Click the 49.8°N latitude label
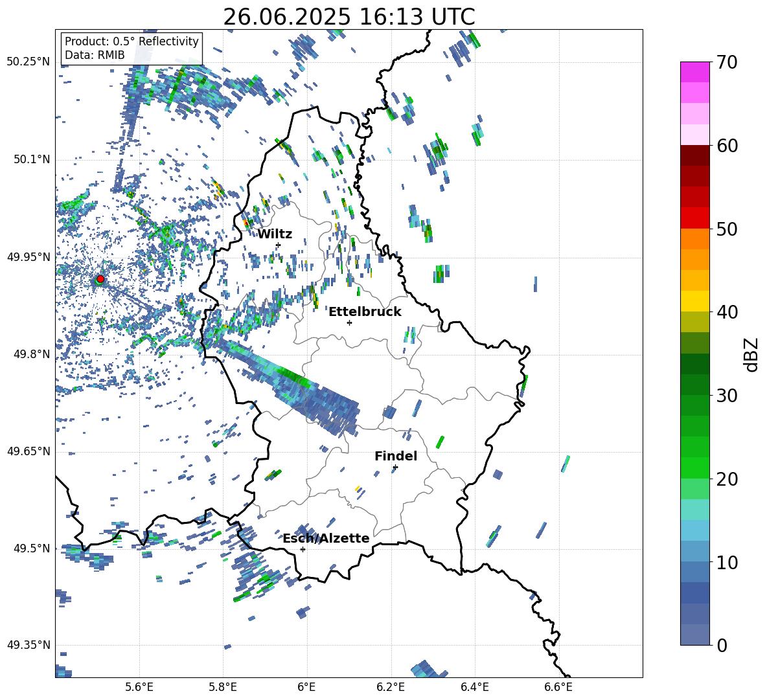Screen dimensions: 767x700 pos(31,354)
